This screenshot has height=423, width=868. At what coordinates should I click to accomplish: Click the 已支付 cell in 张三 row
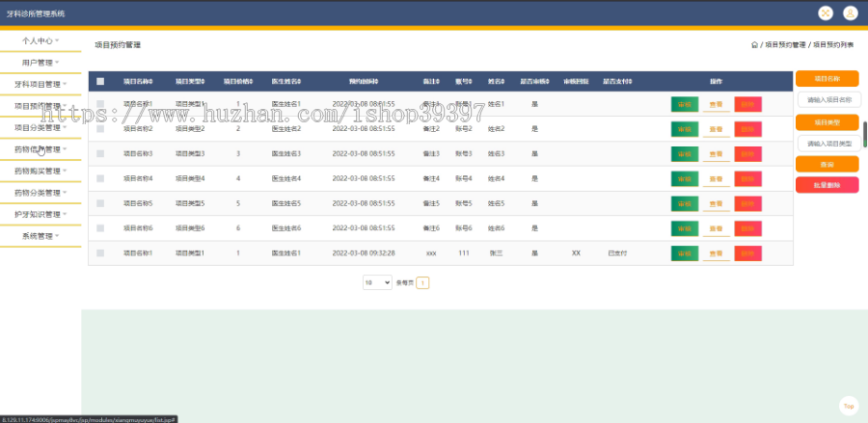tap(617, 253)
